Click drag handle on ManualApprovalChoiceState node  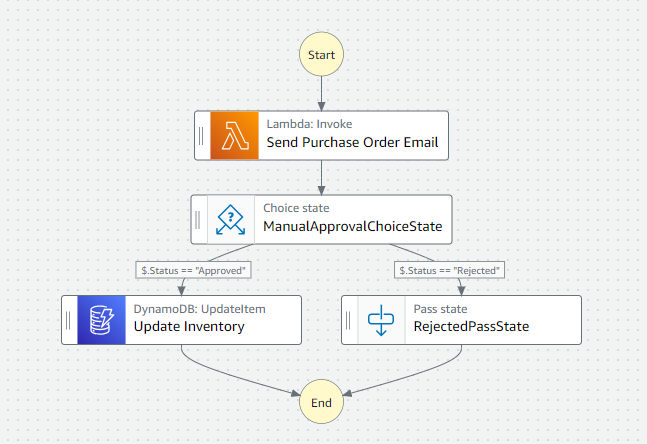click(198, 220)
